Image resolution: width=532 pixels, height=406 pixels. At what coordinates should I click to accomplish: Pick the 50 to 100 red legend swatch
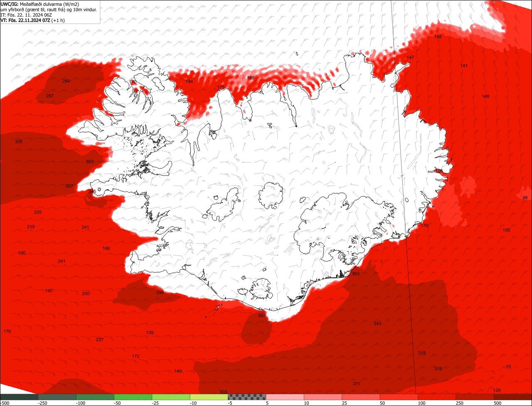399,397
